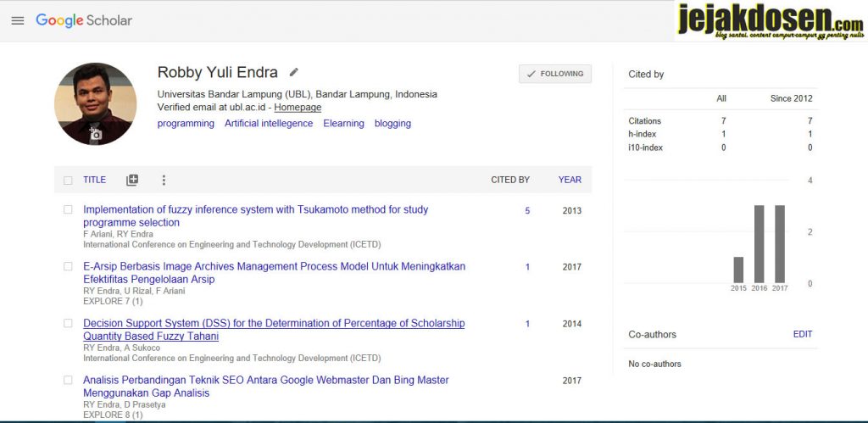Open the fuzzy inference Tsukamoto article

pos(256,216)
